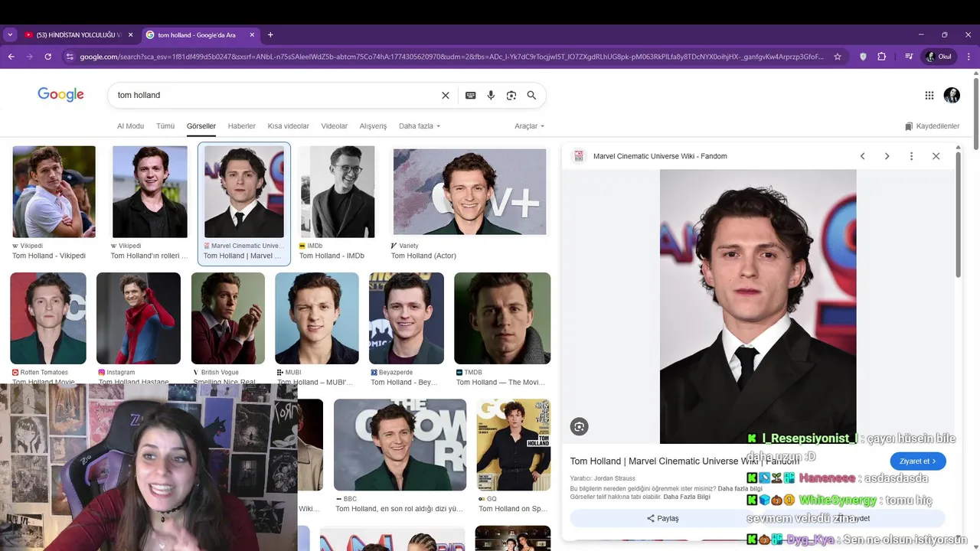Click the large Tom Holland preview image
980x551 pixels.
click(758, 306)
